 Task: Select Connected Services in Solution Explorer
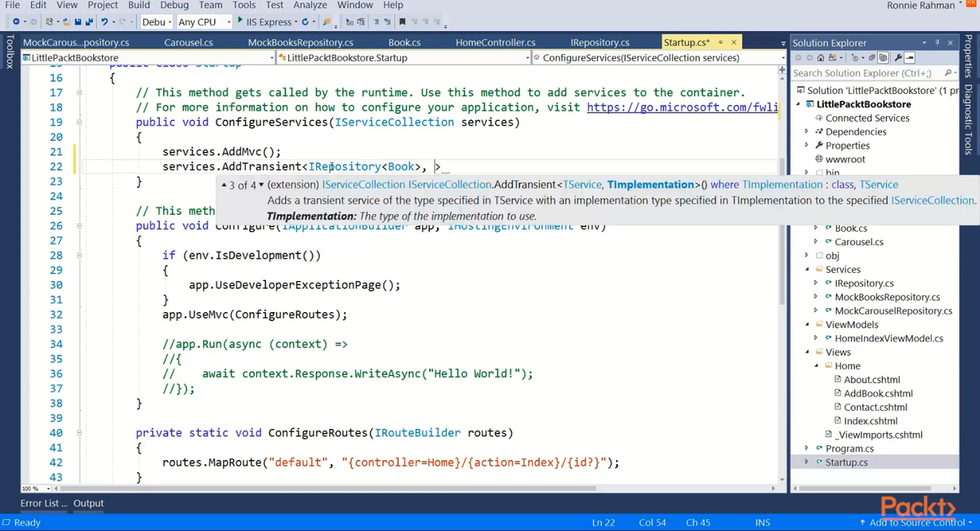point(867,118)
